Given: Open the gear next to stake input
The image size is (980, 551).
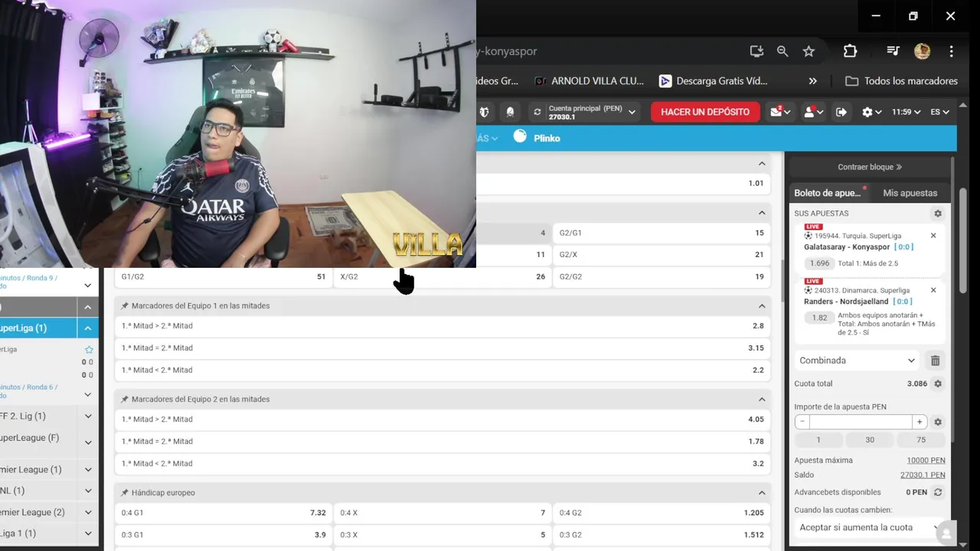Looking at the screenshot, I should tap(938, 422).
